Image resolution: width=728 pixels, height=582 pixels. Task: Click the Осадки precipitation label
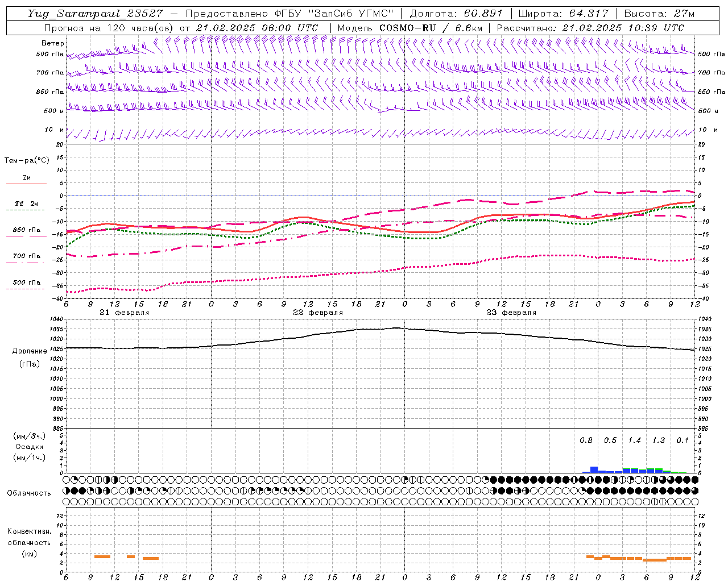pos(30,447)
